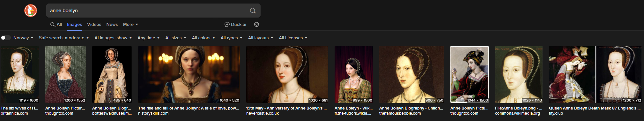Click the britannica.com source text
The height and width of the screenshot is (121, 644).
click(14, 113)
